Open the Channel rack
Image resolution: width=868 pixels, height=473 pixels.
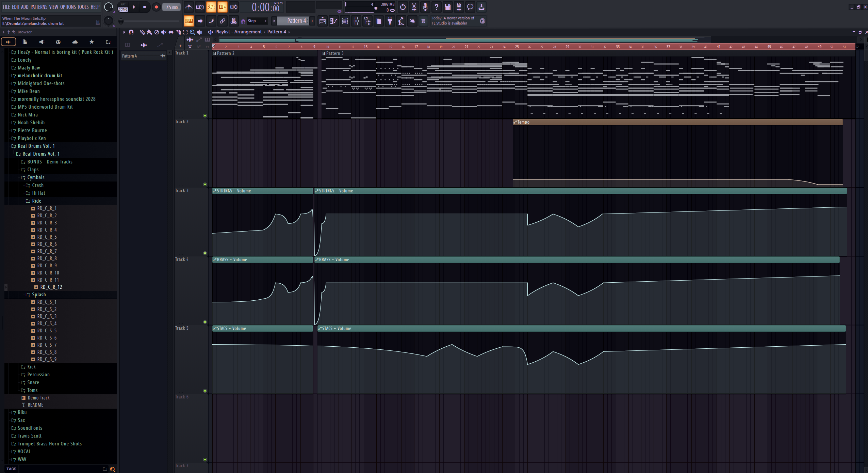345,21
